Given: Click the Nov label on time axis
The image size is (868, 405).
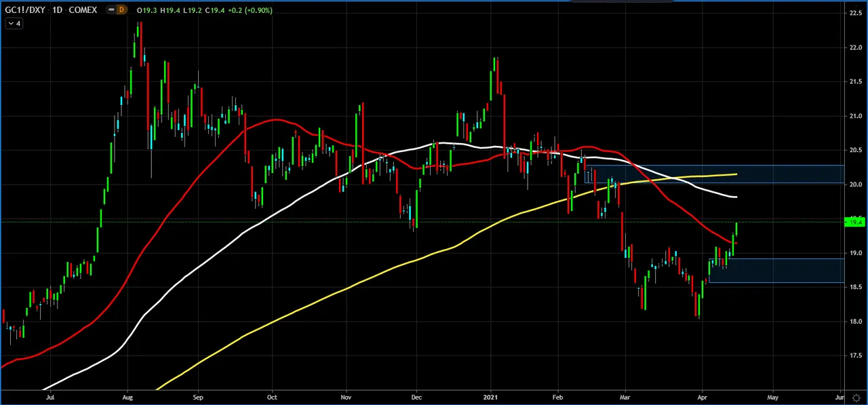Looking at the screenshot, I should pyautogui.click(x=346, y=398).
